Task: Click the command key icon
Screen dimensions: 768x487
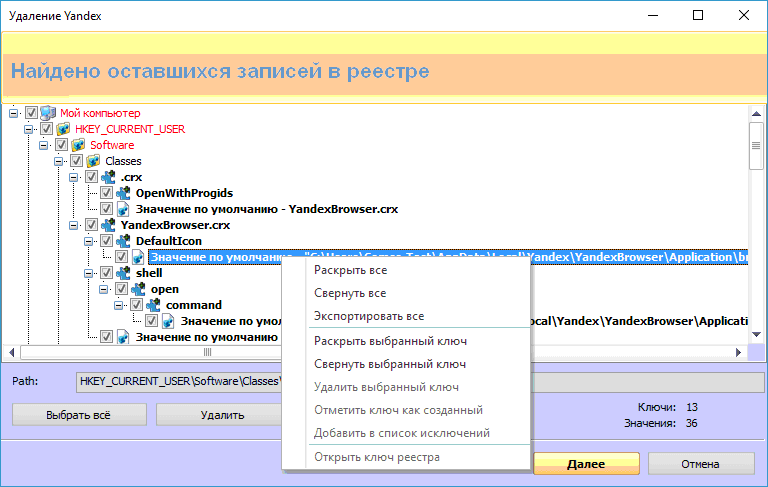Action: point(154,305)
